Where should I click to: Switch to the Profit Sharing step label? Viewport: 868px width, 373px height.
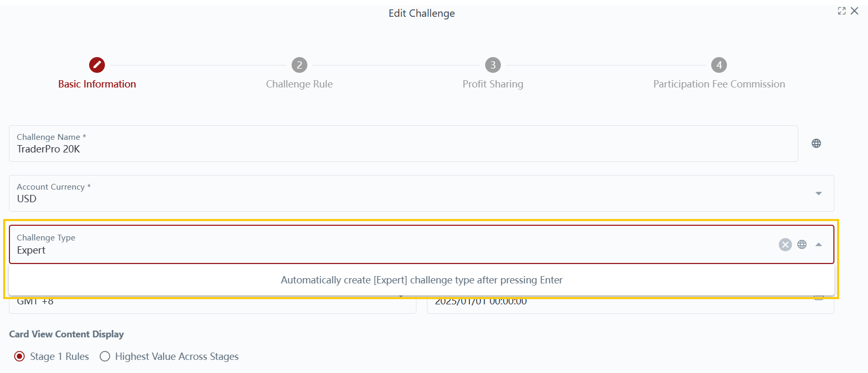(492, 84)
